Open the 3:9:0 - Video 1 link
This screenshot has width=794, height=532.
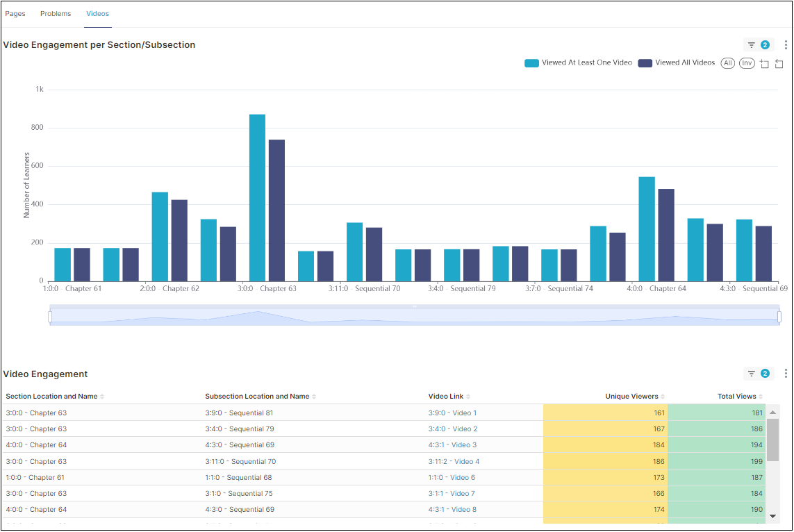pos(452,413)
